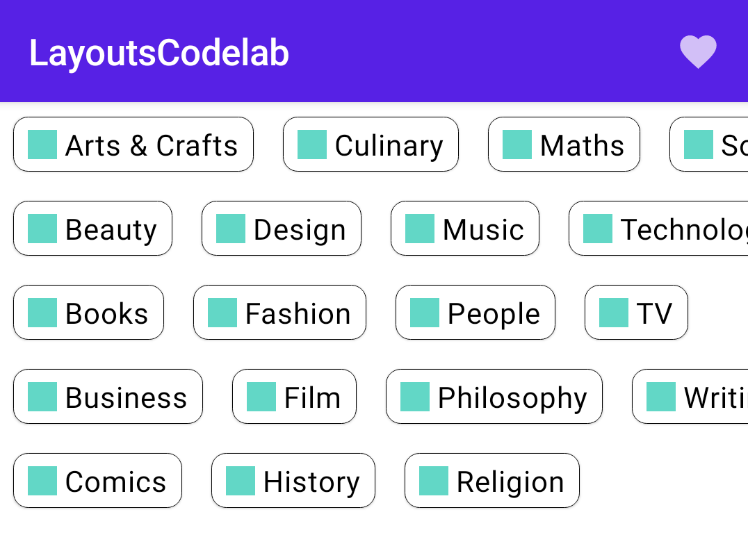Viewport: 748px width, 560px height.
Task: Tap the heart favorite icon
Action: click(698, 52)
